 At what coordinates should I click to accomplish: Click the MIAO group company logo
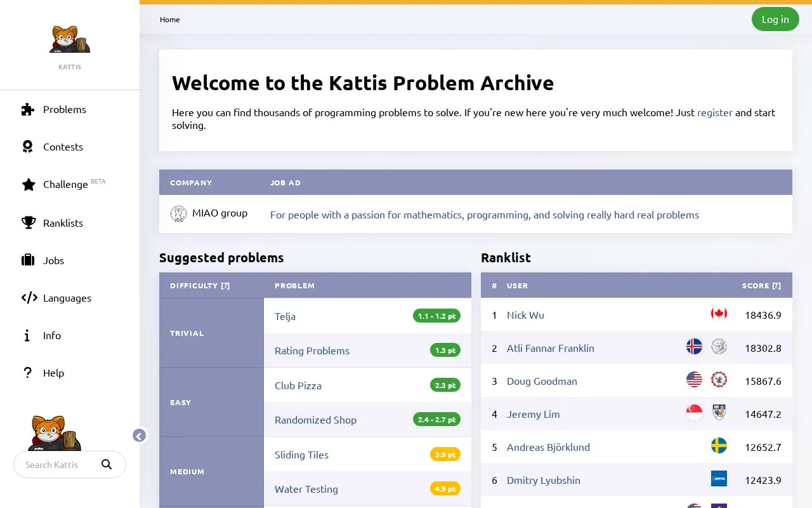pos(178,213)
